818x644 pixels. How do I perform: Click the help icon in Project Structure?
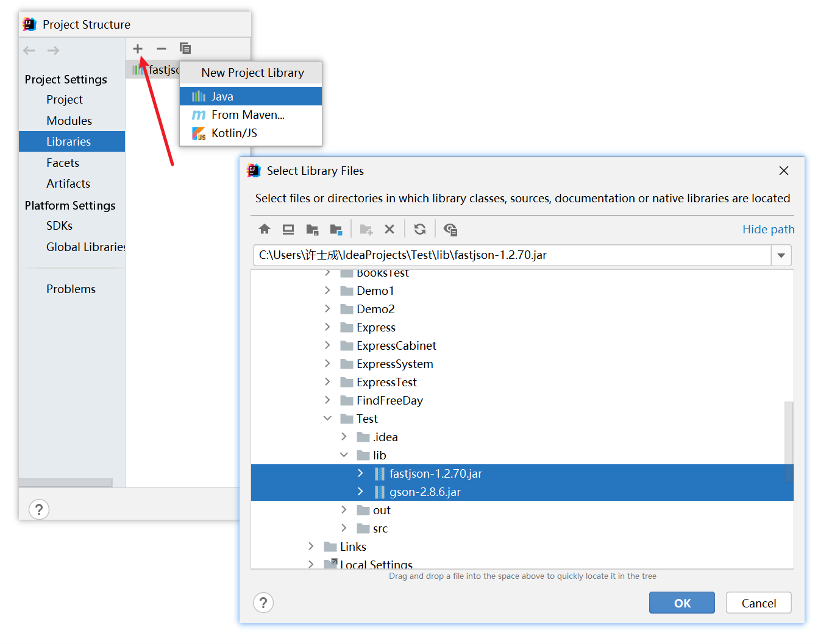[x=39, y=509]
